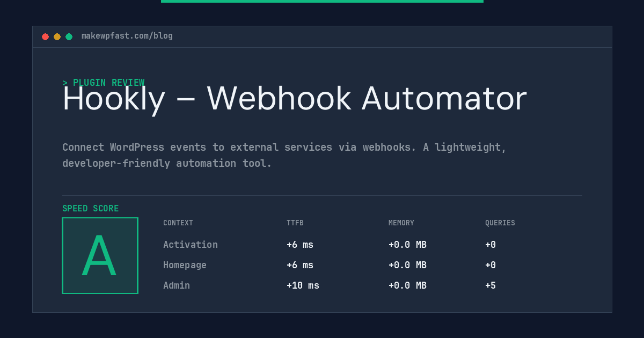Click the yellow minimize dot
The height and width of the screenshot is (338, 644).
(57, 36)
